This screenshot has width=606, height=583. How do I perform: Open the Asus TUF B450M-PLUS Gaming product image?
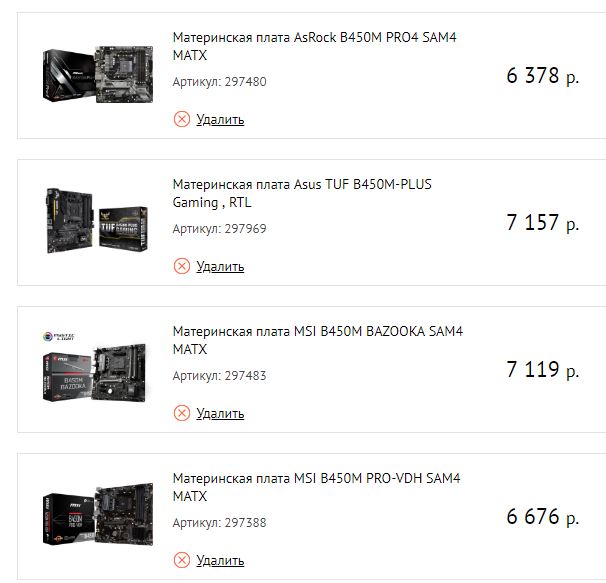click(x=97, y=221)
